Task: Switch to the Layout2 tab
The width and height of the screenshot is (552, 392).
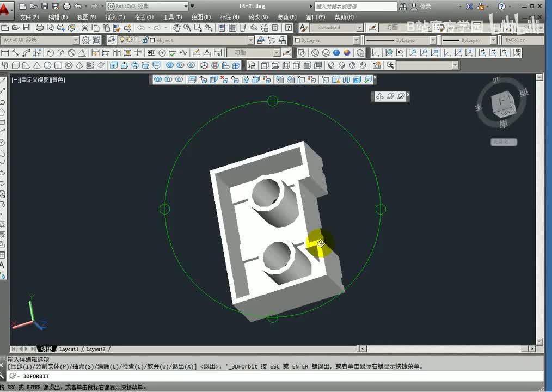Action: (96, 349)
